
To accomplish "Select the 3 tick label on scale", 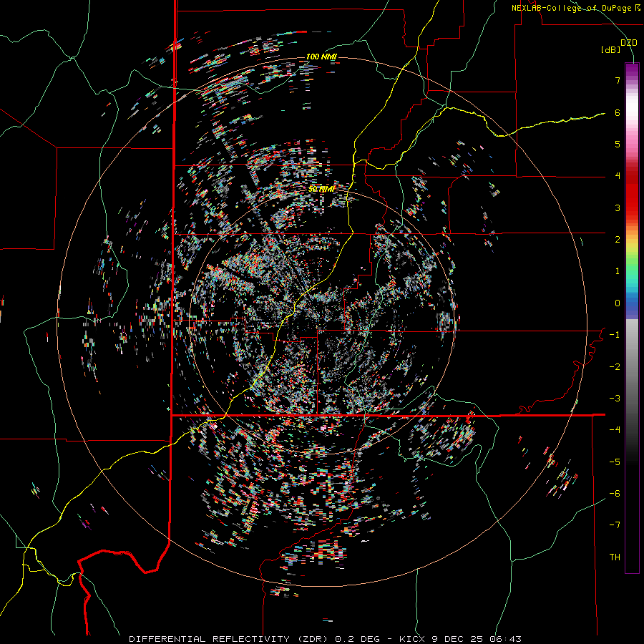I will [618, 208].
